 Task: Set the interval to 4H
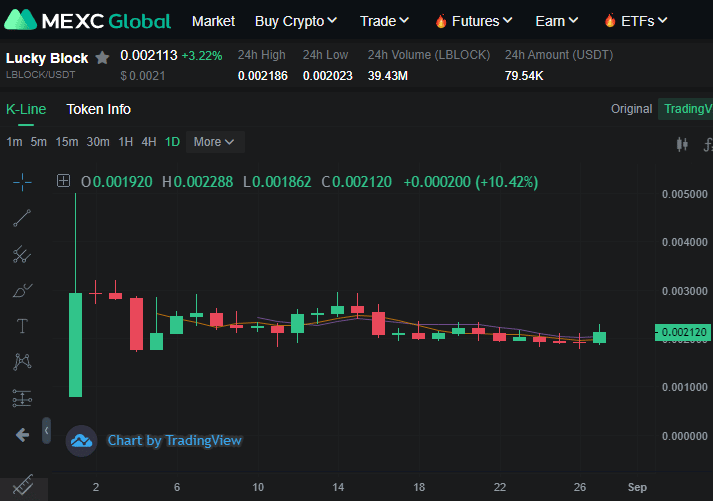click(149, 142)
